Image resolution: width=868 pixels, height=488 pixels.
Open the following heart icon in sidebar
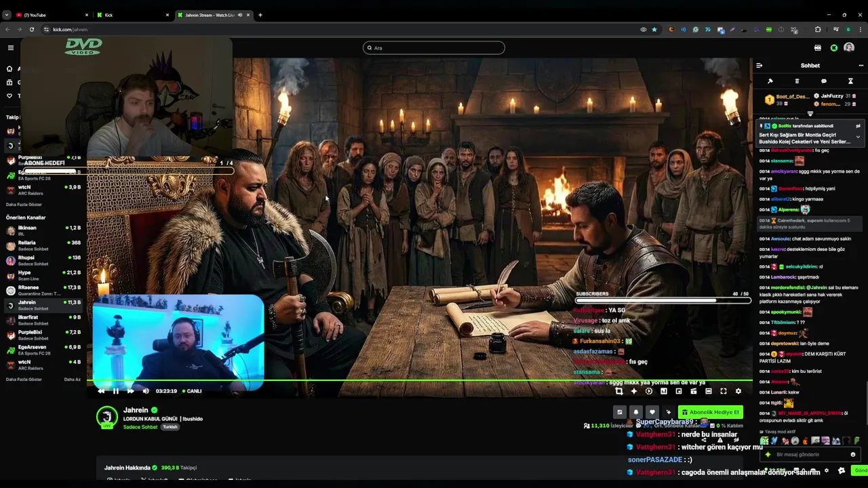coord(9,96)
